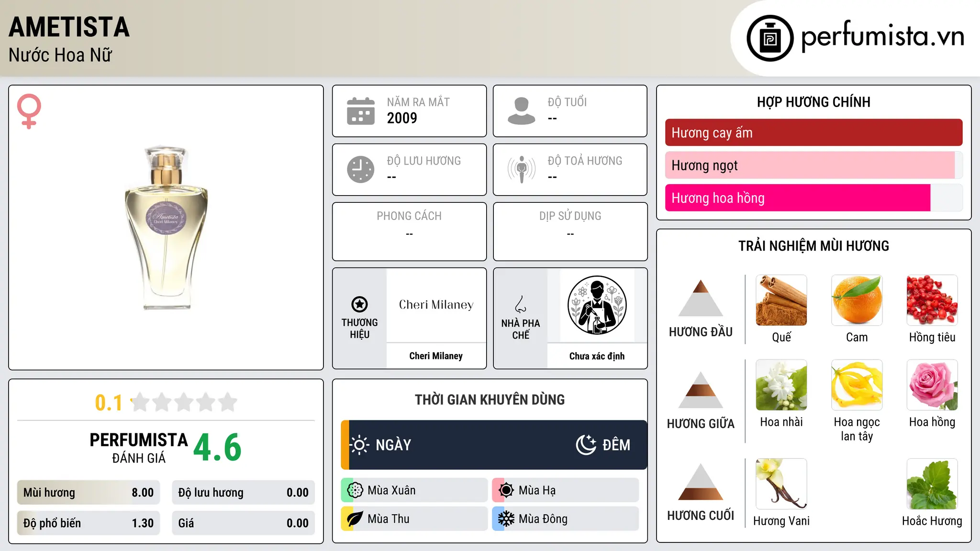
Task: Click the Nước Hoa Nữ subtitle
Action: [x=60, y=55]
